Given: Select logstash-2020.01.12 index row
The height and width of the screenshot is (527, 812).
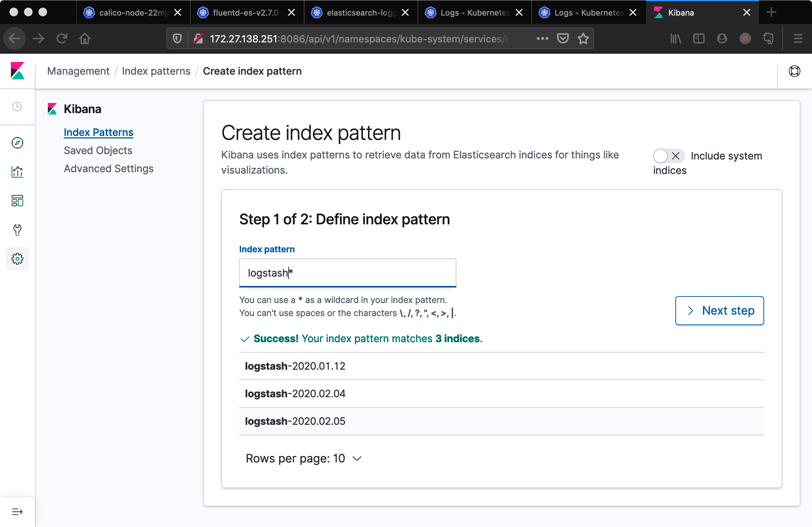Looking at the screenshot, I should point(501,366).
